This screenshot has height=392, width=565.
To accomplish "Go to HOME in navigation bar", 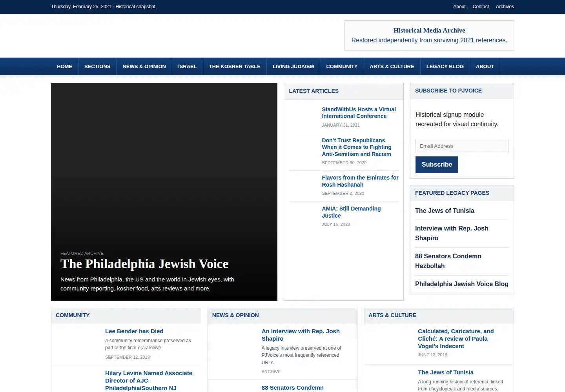I will 64,67.
